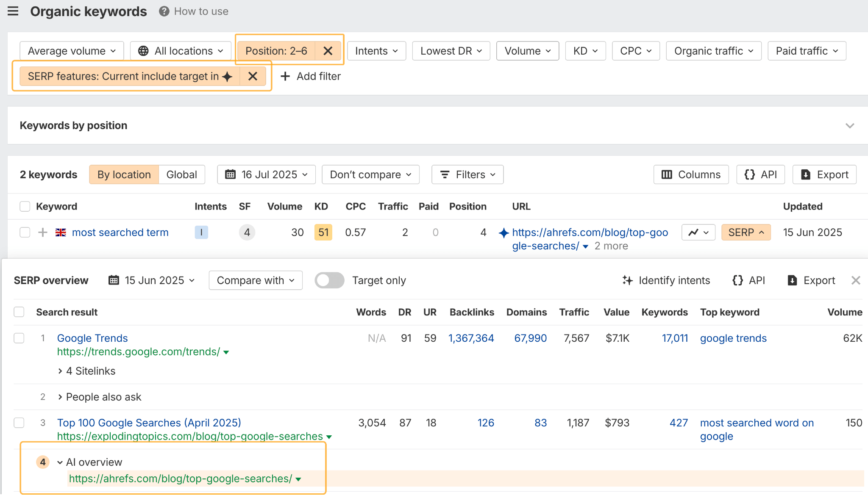Open the 16 Jul 2025 date picker
The width and height of the screenshot is (868, 495).
point(266,174)
